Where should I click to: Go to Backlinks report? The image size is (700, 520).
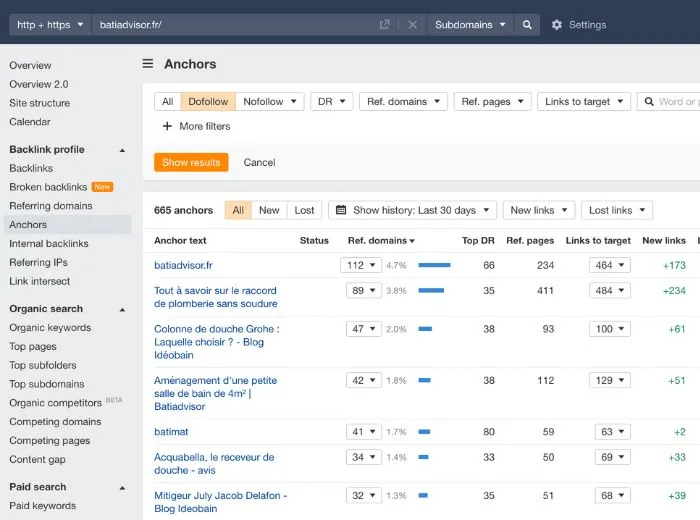click(31, 168)
